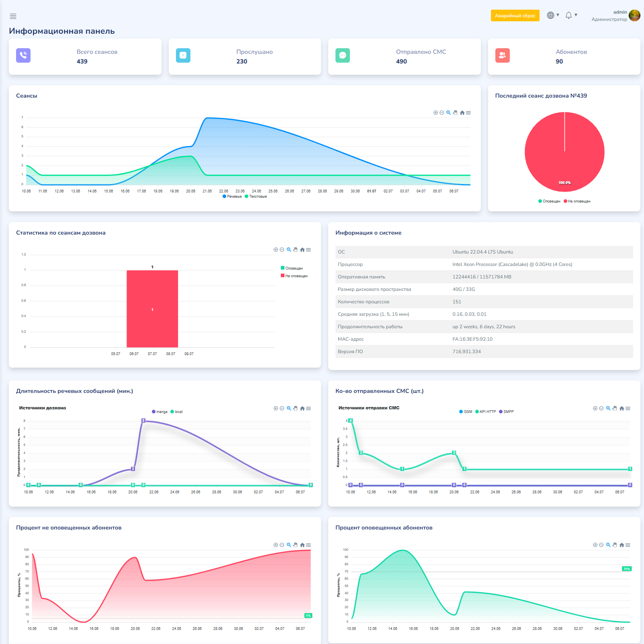Click the admin user avatar

click(634, 15)
